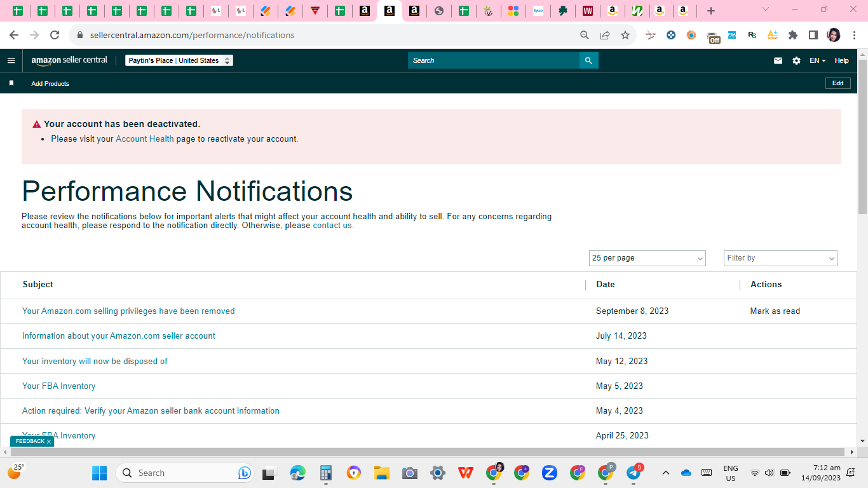Switch to the red triangle icon browser tab

pyautogui.click(x=315, y=11)
